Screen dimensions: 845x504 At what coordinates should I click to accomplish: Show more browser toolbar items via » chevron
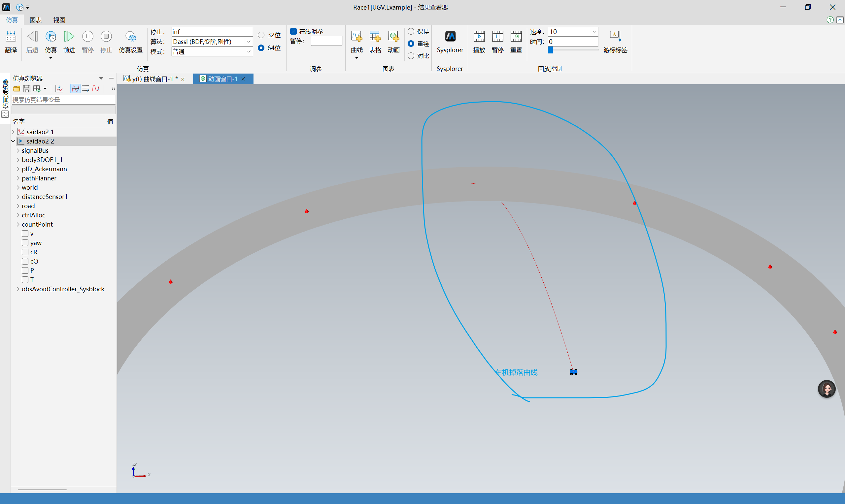click(113, 89)
